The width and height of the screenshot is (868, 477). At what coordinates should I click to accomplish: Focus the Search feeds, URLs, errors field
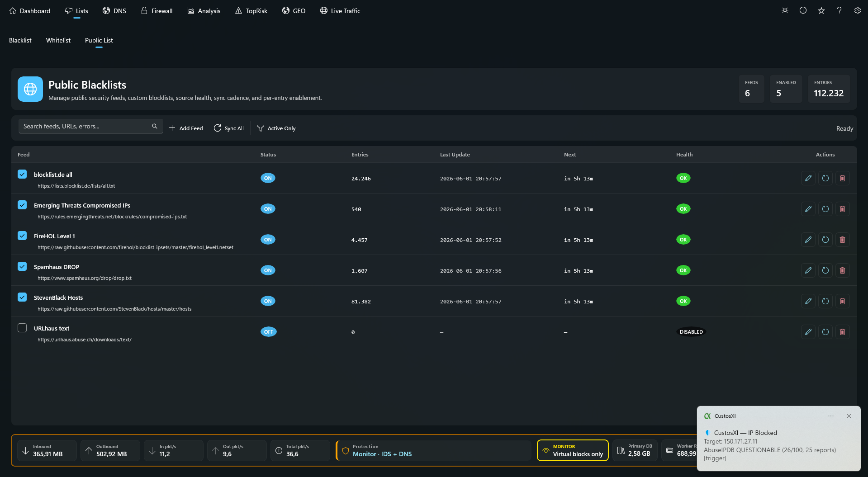90,126
